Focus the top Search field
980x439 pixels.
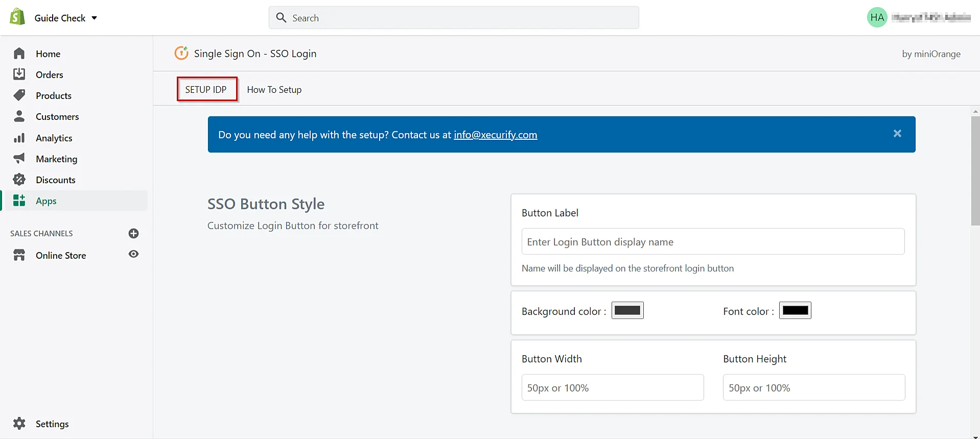454,18
